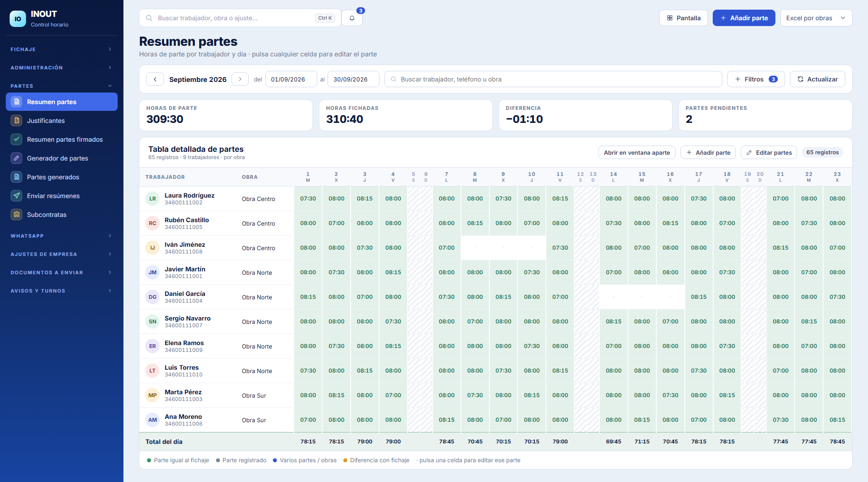This screenshot has width=868, height=482.
Task: Click Javier Martín's 08:15 cell on day 4
Action: (x=393, y=272)
